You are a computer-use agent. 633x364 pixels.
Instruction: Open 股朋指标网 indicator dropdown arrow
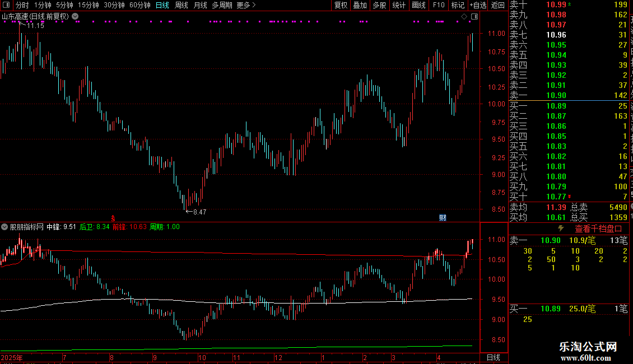click(4, 227)
